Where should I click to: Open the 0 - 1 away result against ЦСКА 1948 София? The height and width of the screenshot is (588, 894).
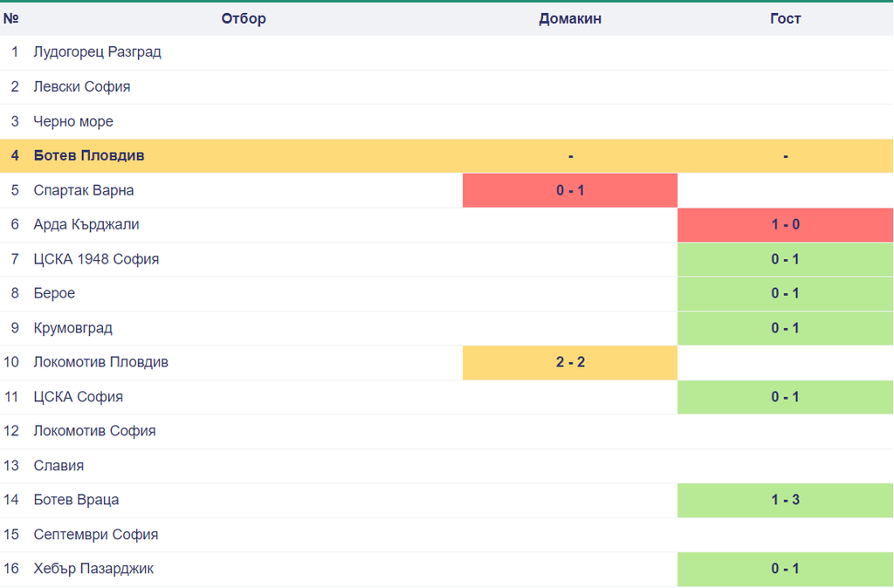coord(785,259)
